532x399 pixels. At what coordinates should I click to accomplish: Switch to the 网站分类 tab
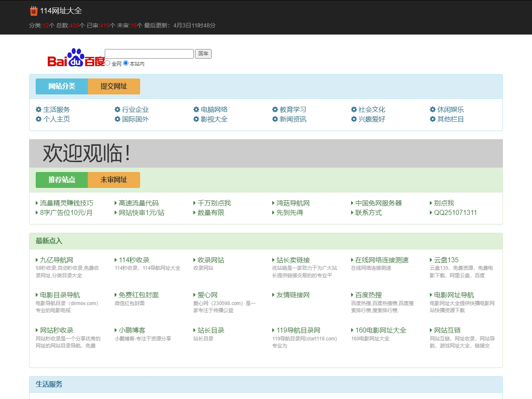(62, 86)
